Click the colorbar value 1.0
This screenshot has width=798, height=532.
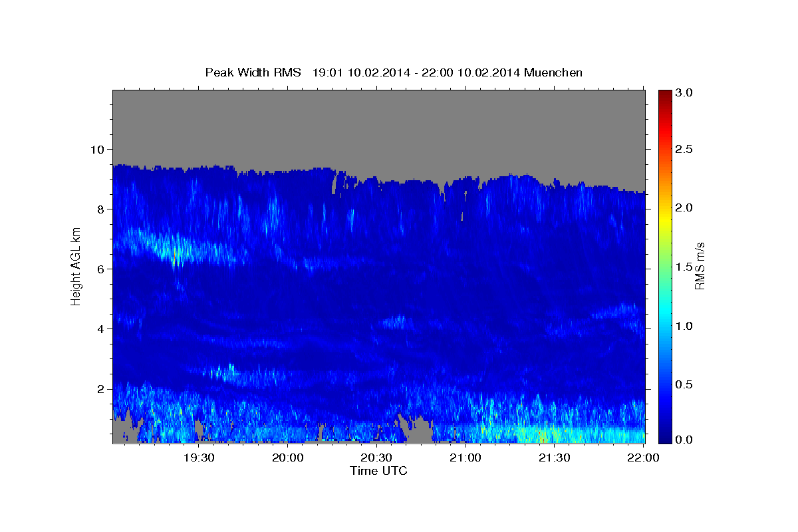[x=684, y=326]
